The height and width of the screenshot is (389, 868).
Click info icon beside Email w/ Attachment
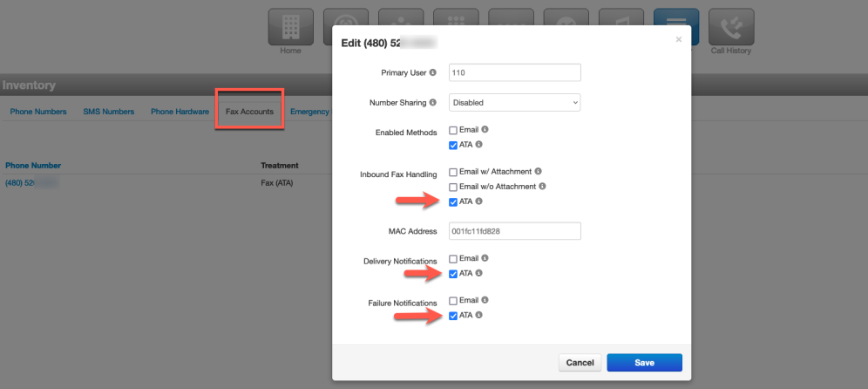pyautogui.click(x=538, y=172)
